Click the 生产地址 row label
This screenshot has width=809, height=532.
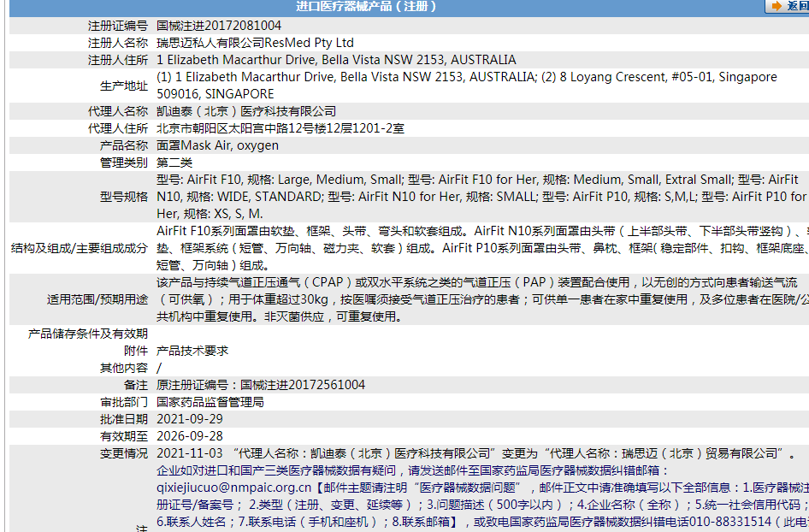(124, 86)
